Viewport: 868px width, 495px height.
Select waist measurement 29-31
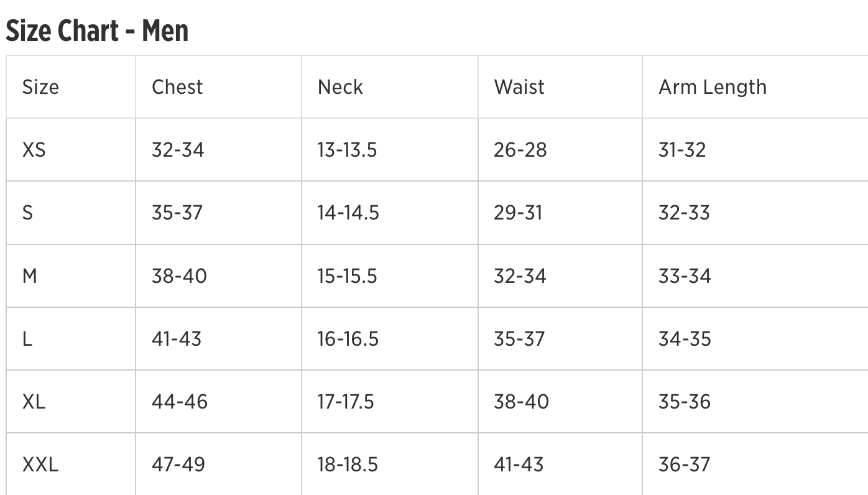tap(518, 213)
